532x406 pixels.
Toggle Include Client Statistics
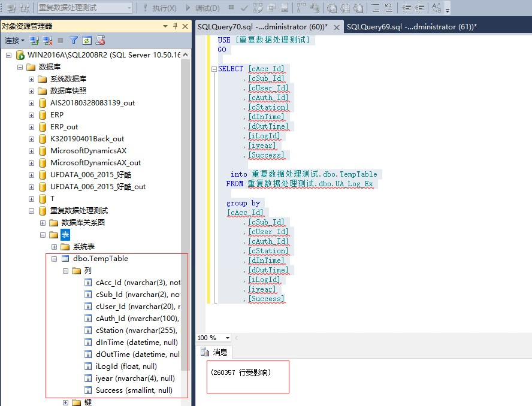tap(315, 7)
